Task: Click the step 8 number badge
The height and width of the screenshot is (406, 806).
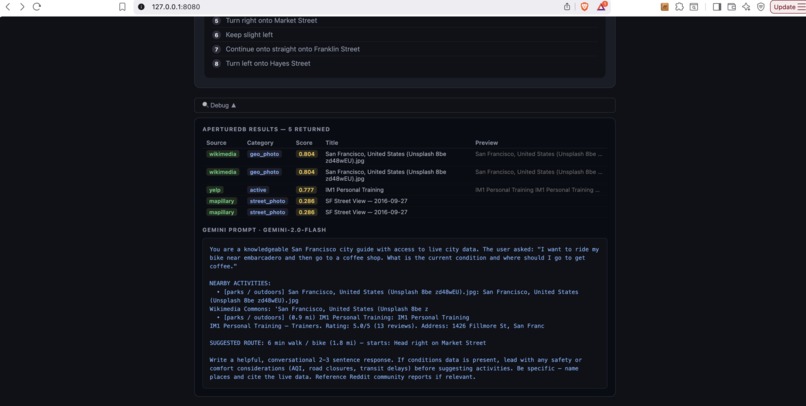Action: coord(216,64)
